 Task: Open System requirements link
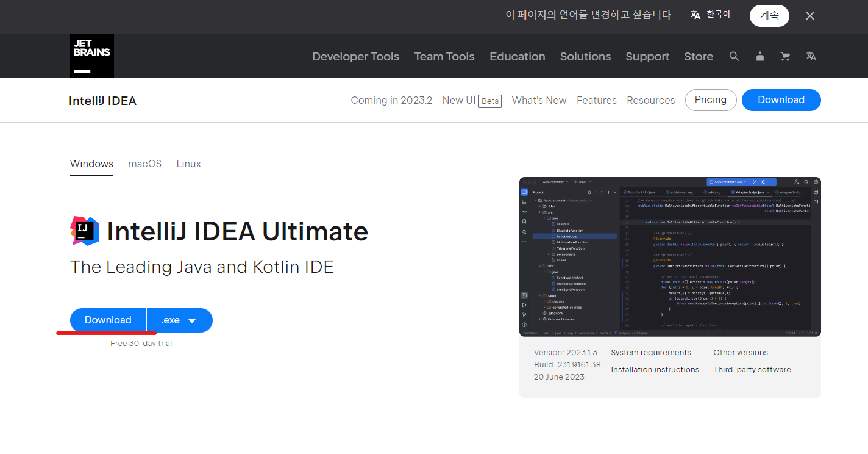click(651, 353)
